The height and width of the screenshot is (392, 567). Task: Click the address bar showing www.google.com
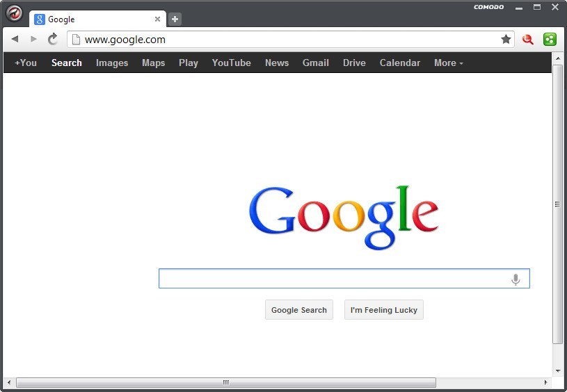click(x=290, y=40)
